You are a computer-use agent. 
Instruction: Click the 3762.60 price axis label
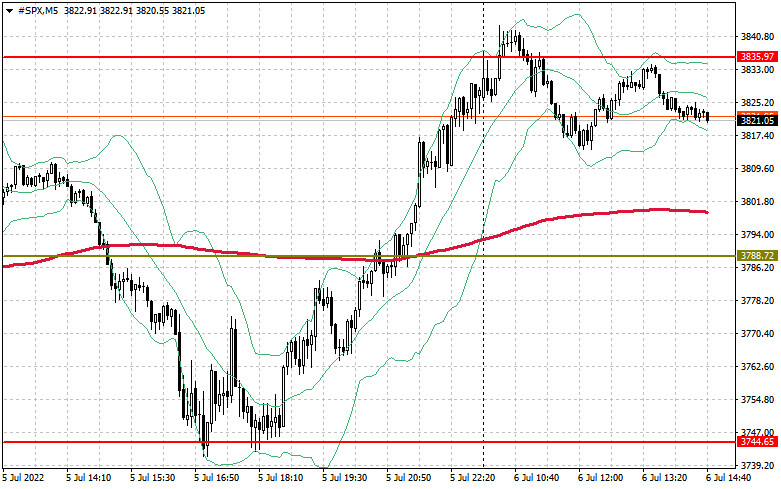point(757,367)
